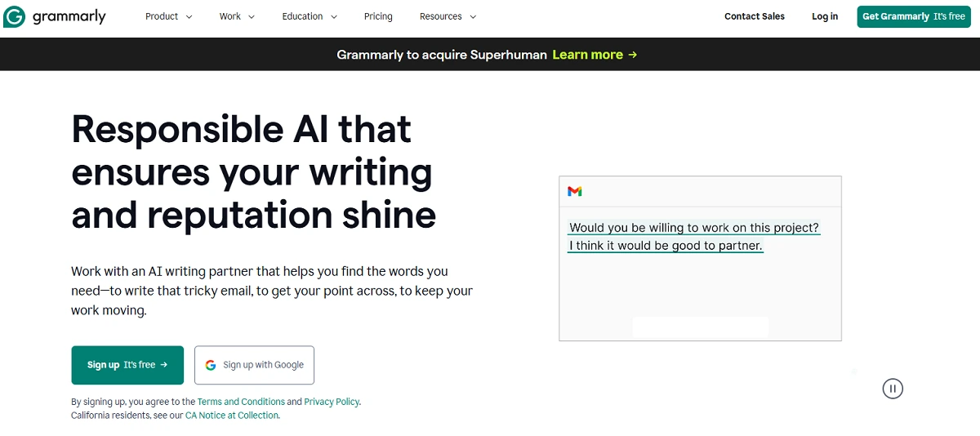Click Get Grammarly It's free button
The height and width of the screenshot is (436, 980).
point(914,16)
